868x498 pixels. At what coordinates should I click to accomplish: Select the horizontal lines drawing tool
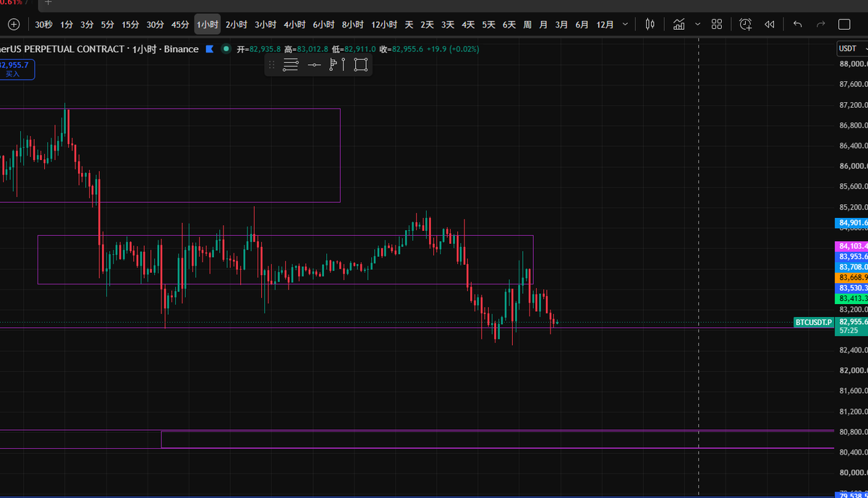point(290,64)
